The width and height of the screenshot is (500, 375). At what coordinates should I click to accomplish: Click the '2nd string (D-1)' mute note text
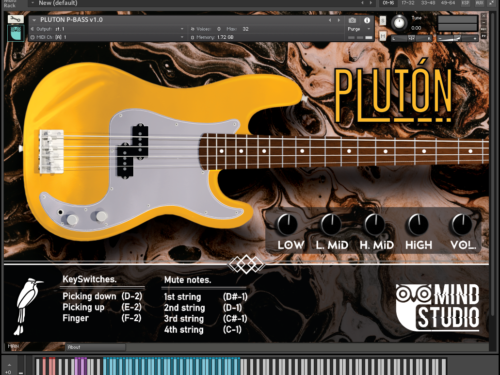tap(203, 308)
